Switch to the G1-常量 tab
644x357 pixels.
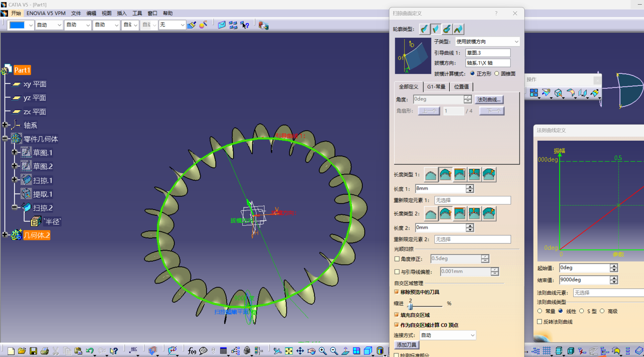pos(436,87)
